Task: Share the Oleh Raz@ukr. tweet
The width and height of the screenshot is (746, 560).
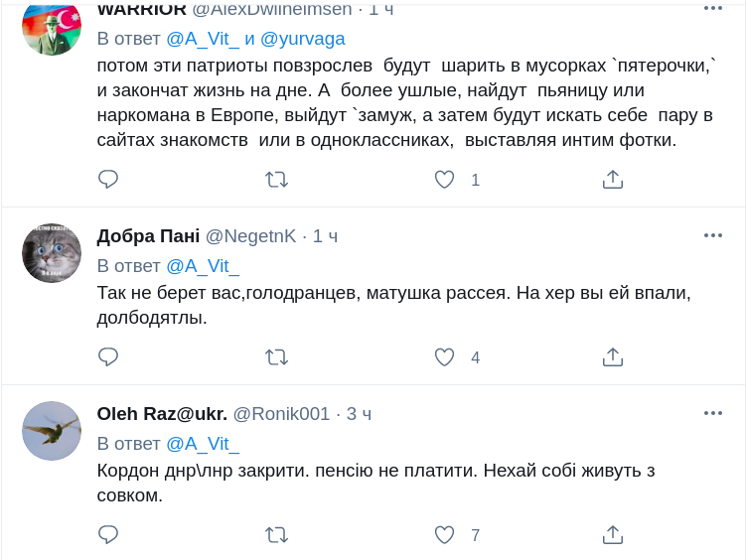Action: pyautogui.click(x=613, y=535)
